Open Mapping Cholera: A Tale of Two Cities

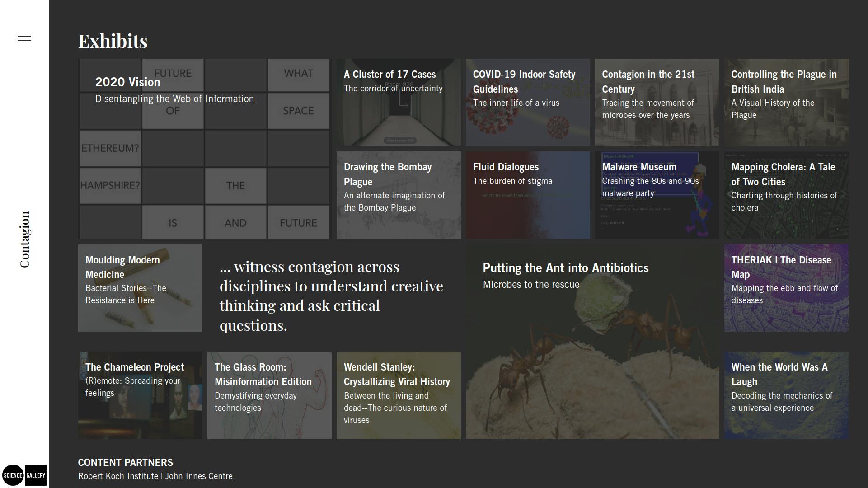click(x=786, y=195)
